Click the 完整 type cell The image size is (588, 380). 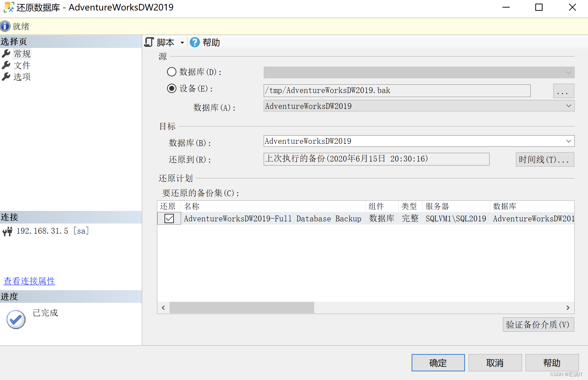pyautogui.click(x=410, y=218)
